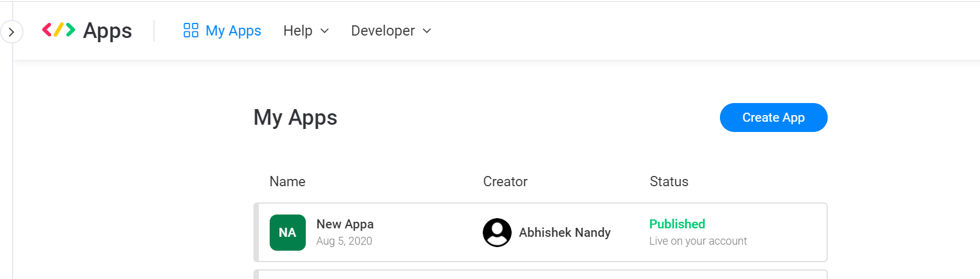
Task: Click the green NA app icon
Action: [x=288, y=233]
